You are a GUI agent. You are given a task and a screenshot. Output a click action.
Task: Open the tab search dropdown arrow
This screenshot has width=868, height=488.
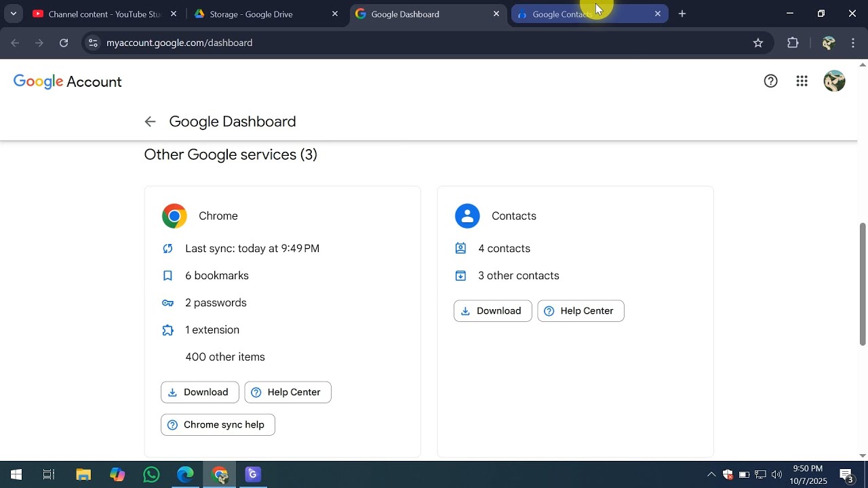tap(14, 14)
